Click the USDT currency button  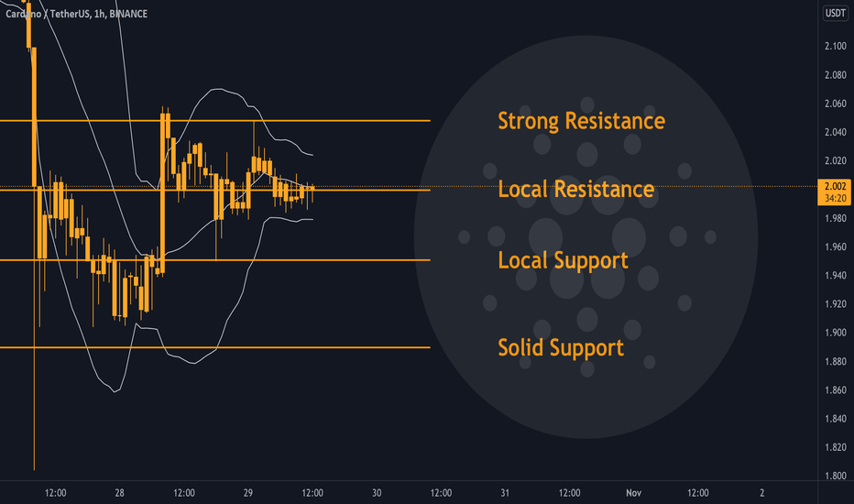(x=835, y=13)
